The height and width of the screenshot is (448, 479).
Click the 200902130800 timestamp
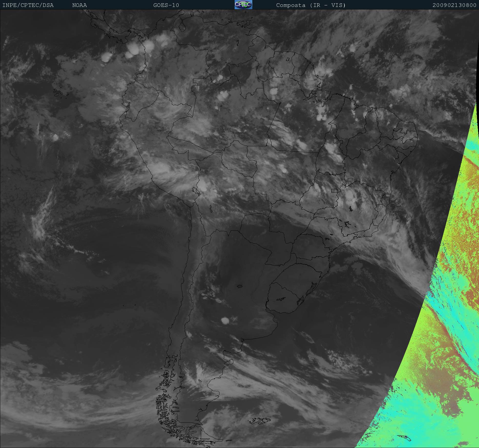pyautogui.click(x=454, y=5)
